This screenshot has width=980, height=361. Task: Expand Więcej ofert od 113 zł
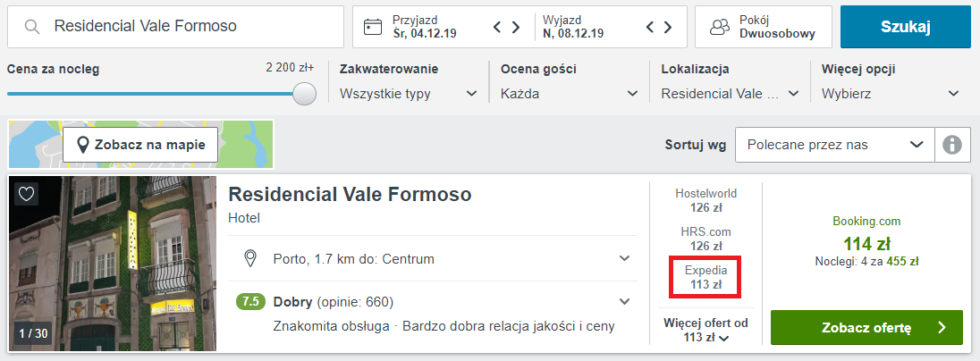coord(705,330)
